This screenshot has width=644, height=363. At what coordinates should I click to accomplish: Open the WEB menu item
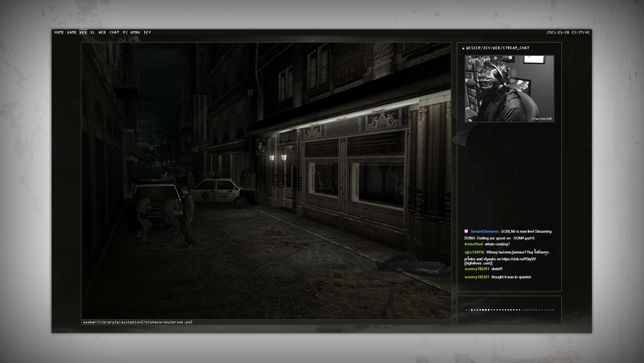(x=102, y=32)
